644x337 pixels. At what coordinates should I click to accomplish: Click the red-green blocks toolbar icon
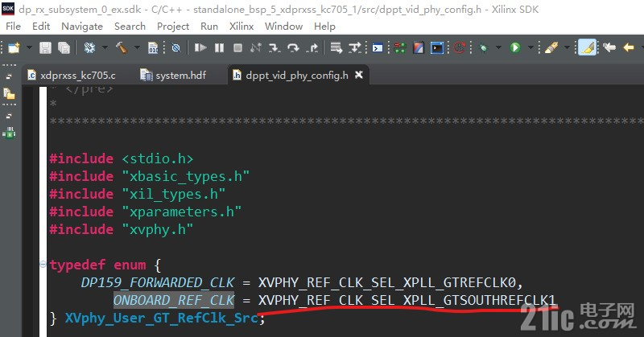click(x=399, y=48)
